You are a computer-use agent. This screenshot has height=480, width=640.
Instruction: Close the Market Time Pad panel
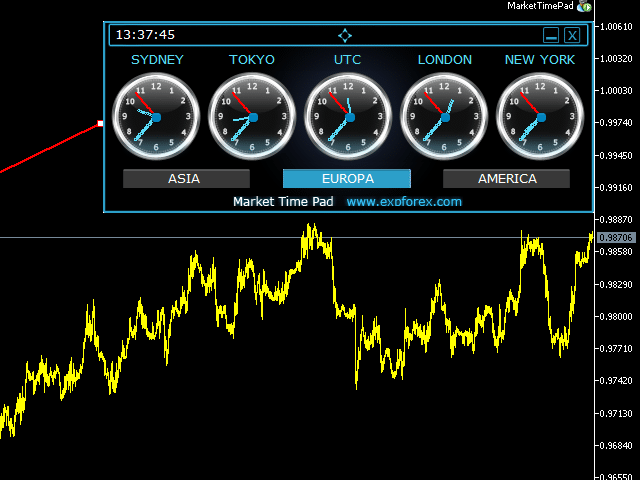pyautogui.click(x=572, y=35)
